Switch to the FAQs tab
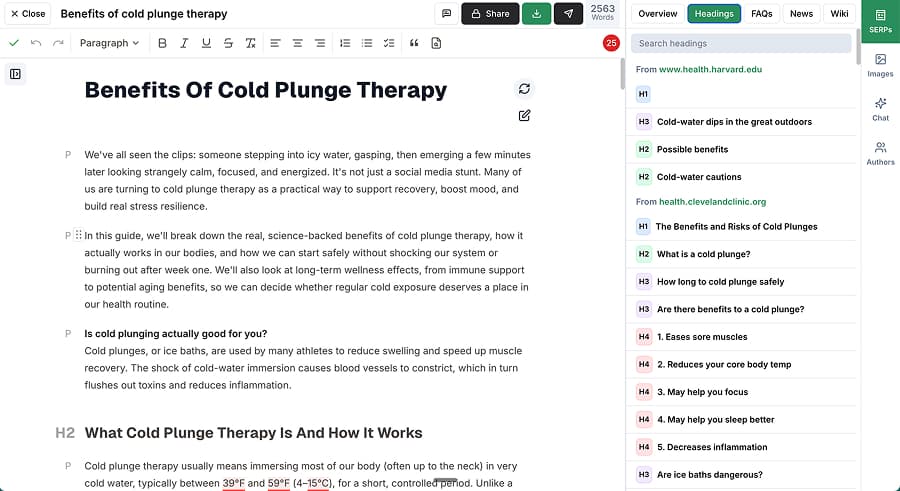 (x=761, y=14)
